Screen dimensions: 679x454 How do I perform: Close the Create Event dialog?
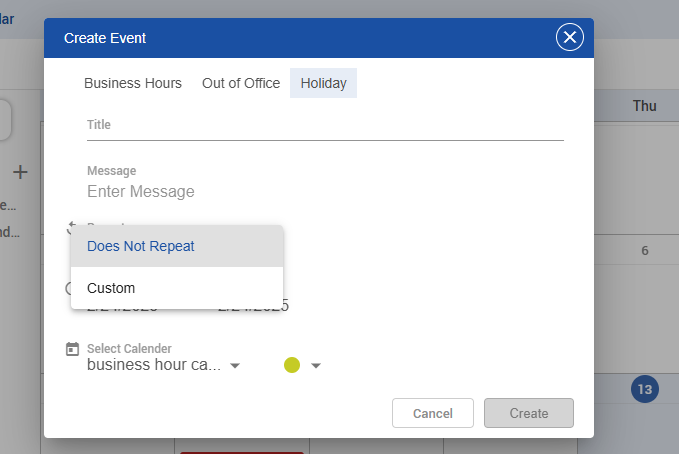[570, 38]
